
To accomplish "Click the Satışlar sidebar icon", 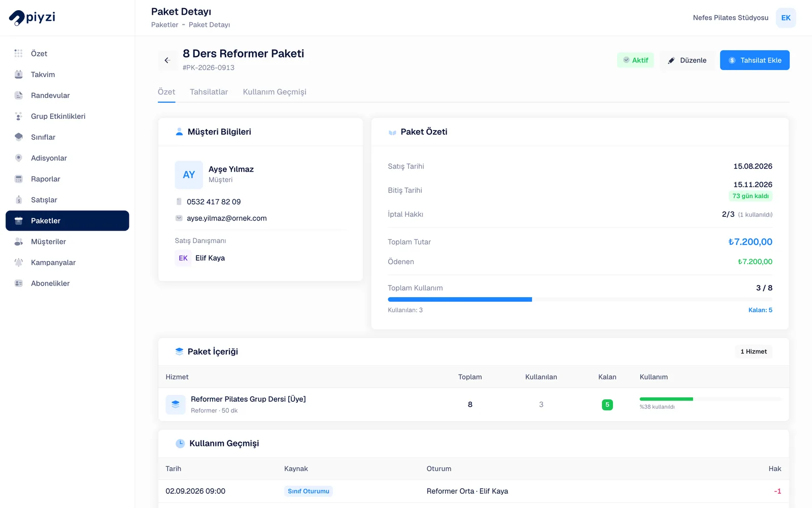I will pyautogui.click(x=19, y=200).
